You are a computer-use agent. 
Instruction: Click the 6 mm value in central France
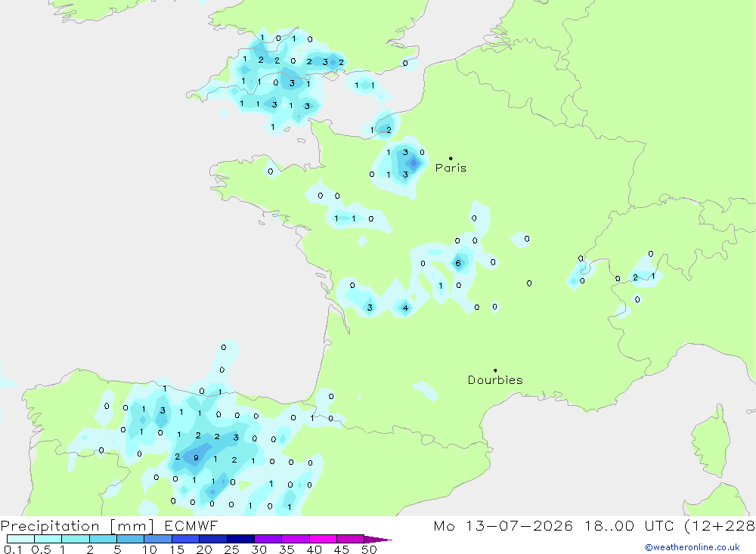(x=458, y=263)
